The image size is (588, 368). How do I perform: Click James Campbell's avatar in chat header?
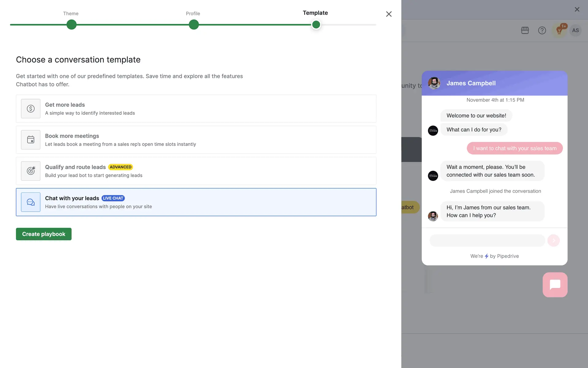click(434, 83)
